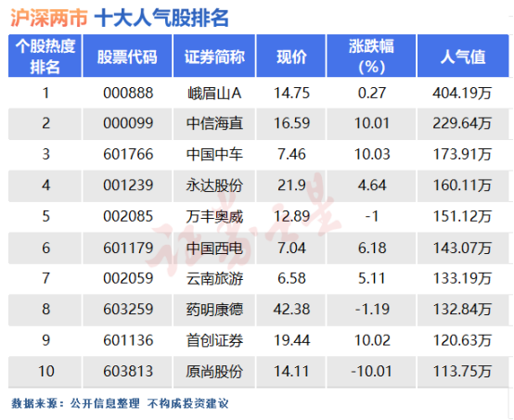The image size is (514, 420).
Task: Select stock name 万丰奥威
Action: click(214, 217)
